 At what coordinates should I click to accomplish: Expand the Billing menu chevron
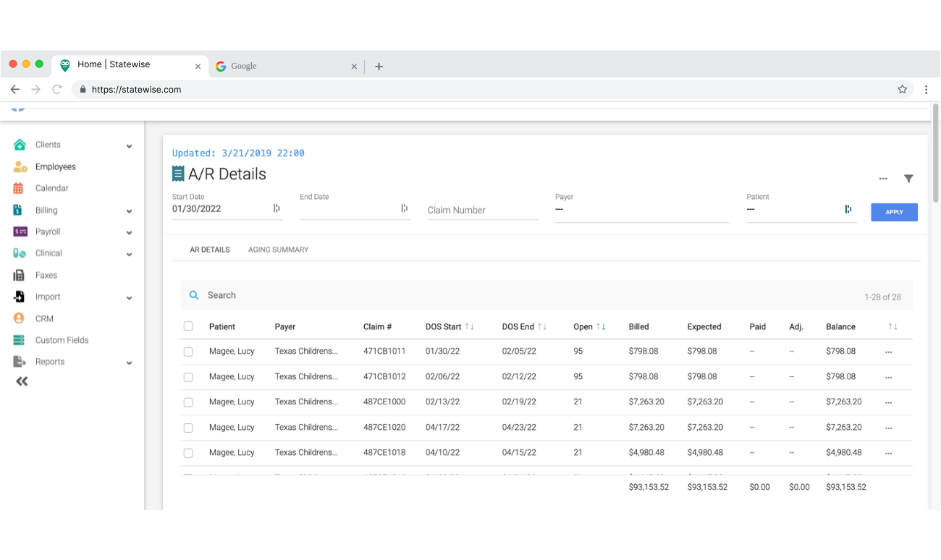pos(129,211)
